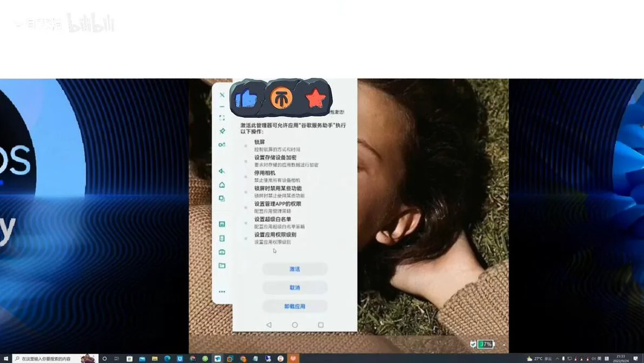Click the 37% battery indicator
Viewport: 644px width, 363px height.
[486, 344]
